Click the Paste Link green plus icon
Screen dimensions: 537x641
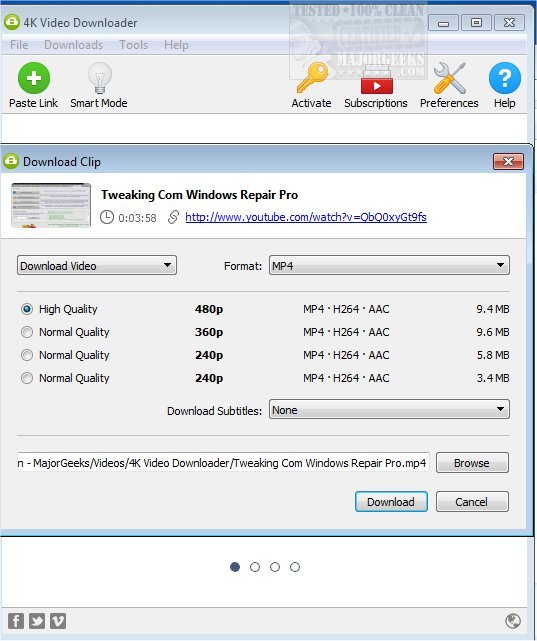point(34,78)
